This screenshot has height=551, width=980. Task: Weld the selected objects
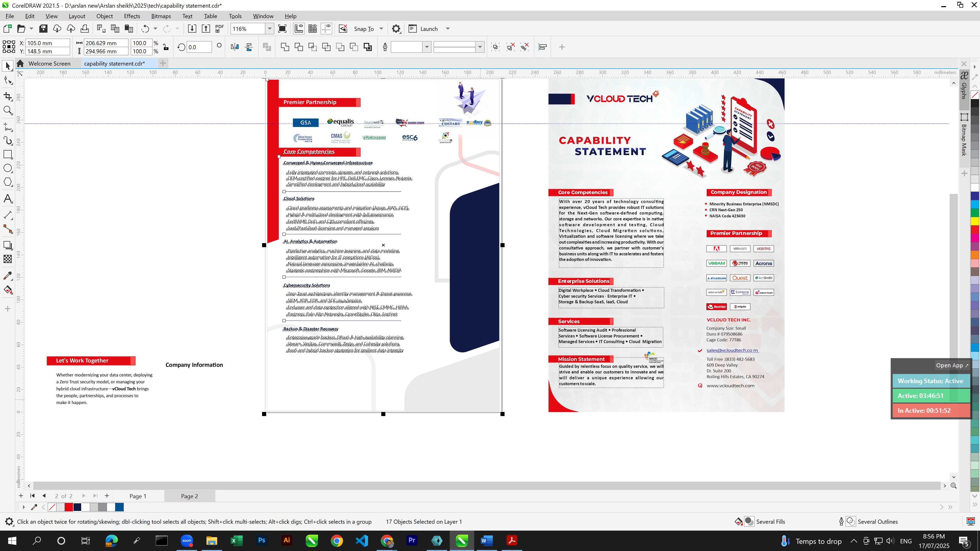285,47
